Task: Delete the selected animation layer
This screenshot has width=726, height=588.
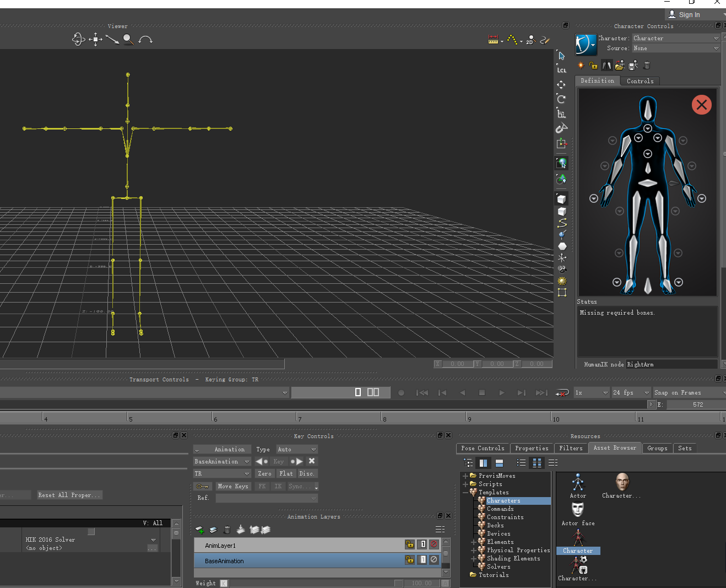Action: coord(227,530)
